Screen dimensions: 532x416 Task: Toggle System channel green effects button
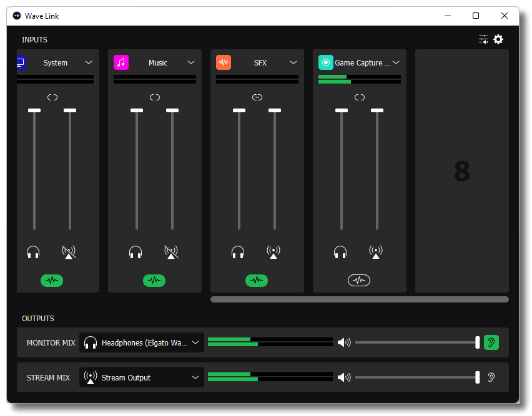click(52, 281)
